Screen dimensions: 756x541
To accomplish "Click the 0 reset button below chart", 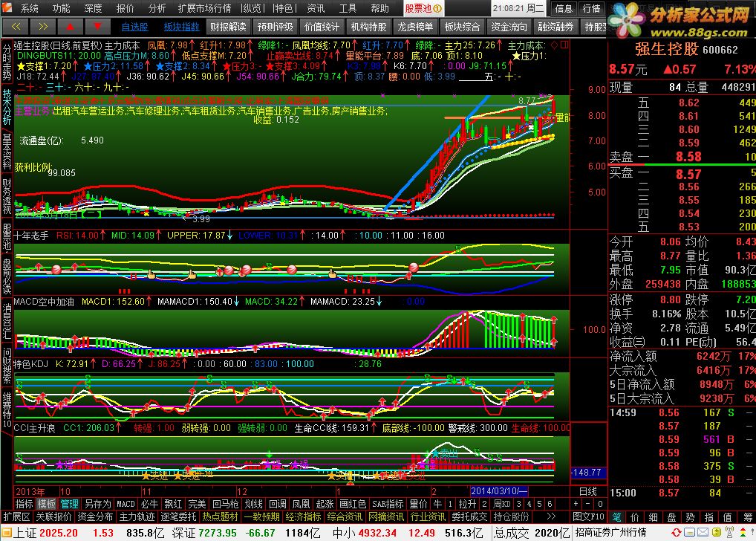I will (600, 504).
